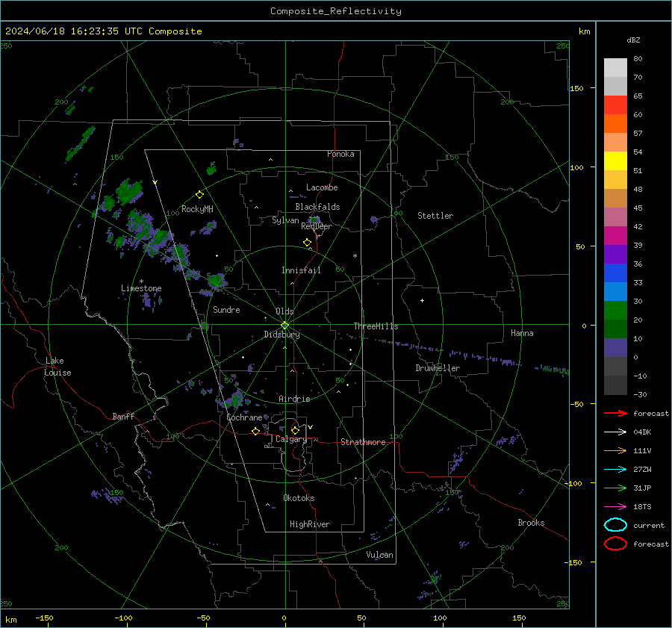The image size is (672, 628).
Task: Click the cyan current ellipse icon
Action: [615, 525]
